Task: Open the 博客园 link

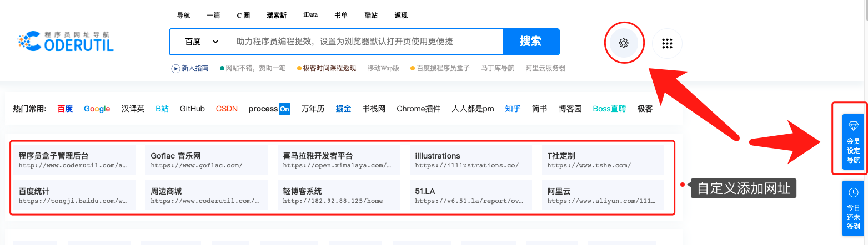Action: (570, 109)
